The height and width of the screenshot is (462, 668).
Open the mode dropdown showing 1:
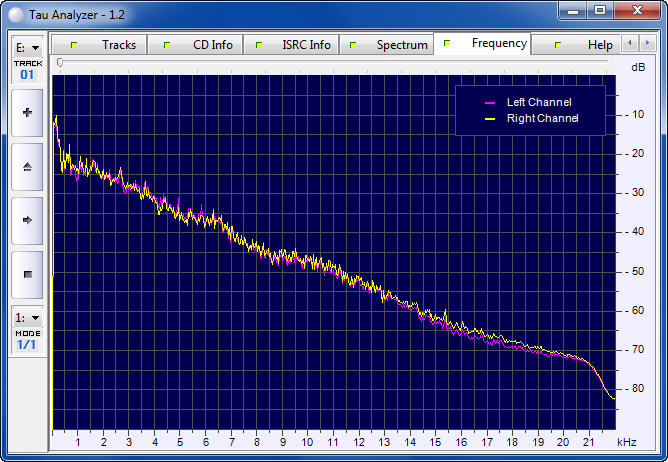point(27,317)
